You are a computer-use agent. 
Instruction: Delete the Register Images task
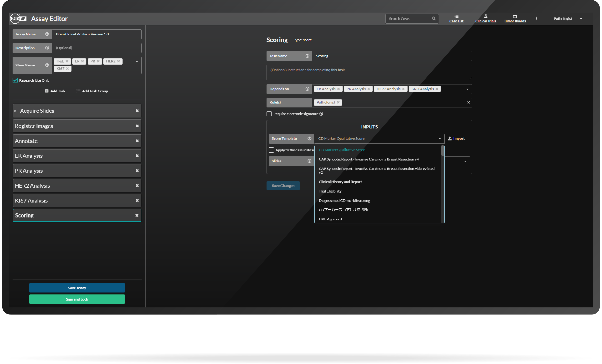point(137,126)
